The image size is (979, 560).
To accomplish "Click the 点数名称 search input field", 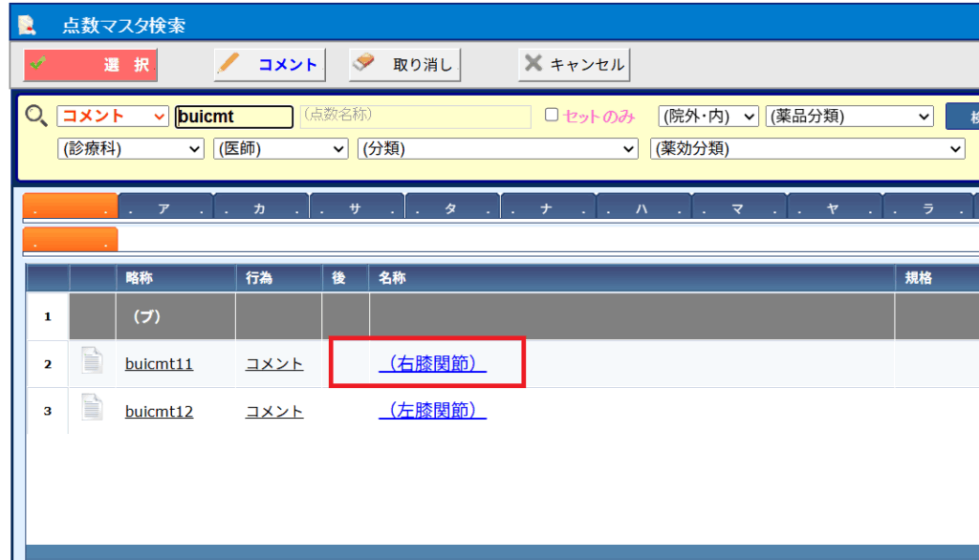I will (415, 117).
